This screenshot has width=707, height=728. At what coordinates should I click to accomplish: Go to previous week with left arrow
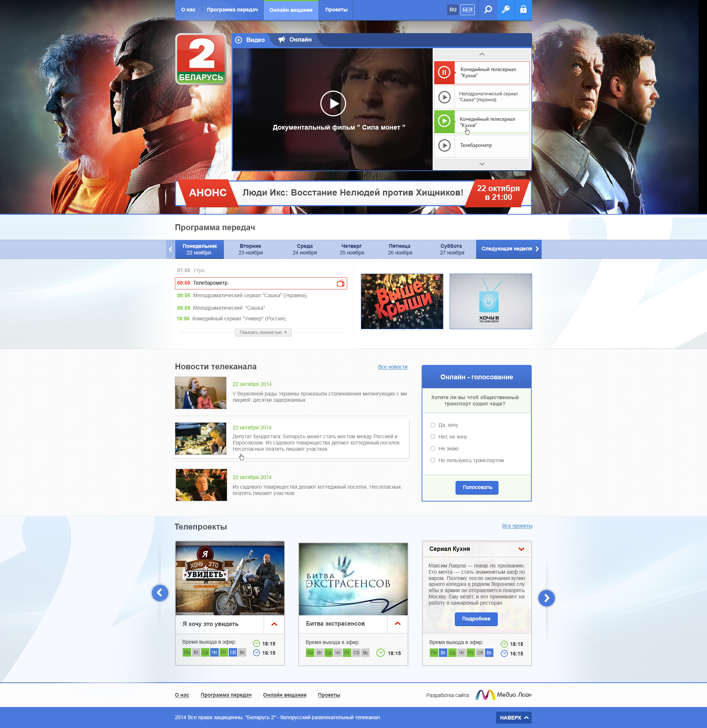170,249
